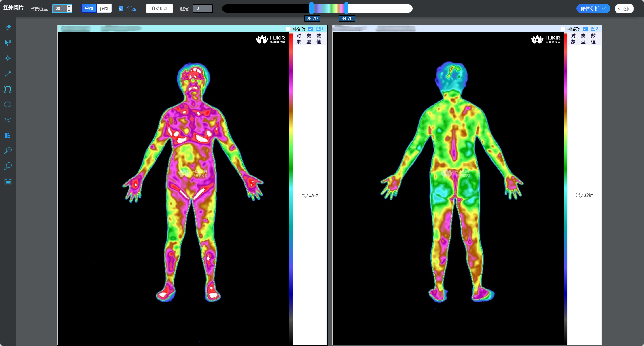Click the 34.79 upper temperature slider handle
The image size is (644, 346).
346,8
